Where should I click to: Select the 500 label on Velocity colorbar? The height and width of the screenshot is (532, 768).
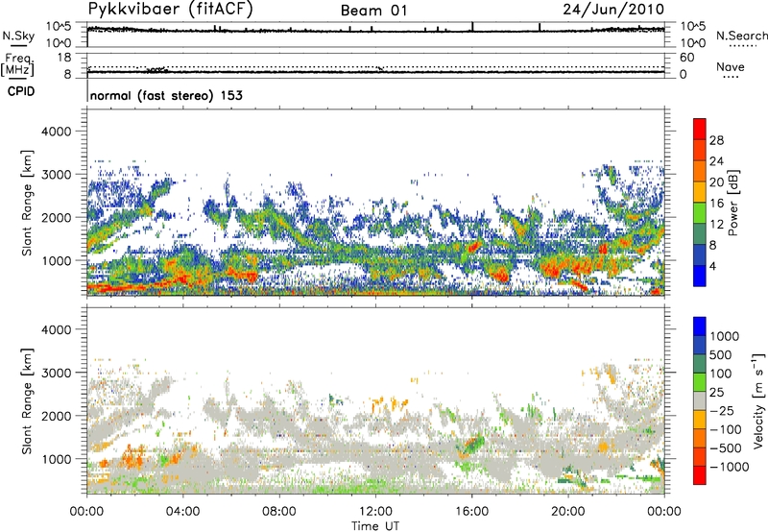tap(721, 354)
